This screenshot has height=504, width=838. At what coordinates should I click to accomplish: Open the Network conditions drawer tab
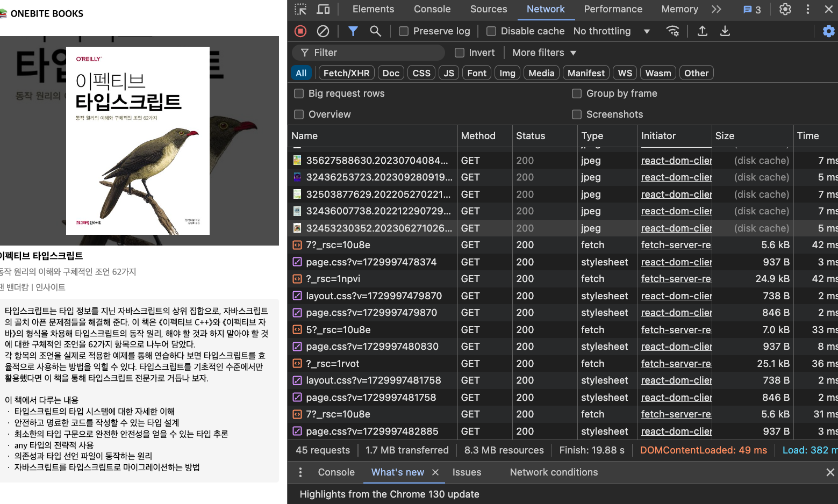click(554, 472)
